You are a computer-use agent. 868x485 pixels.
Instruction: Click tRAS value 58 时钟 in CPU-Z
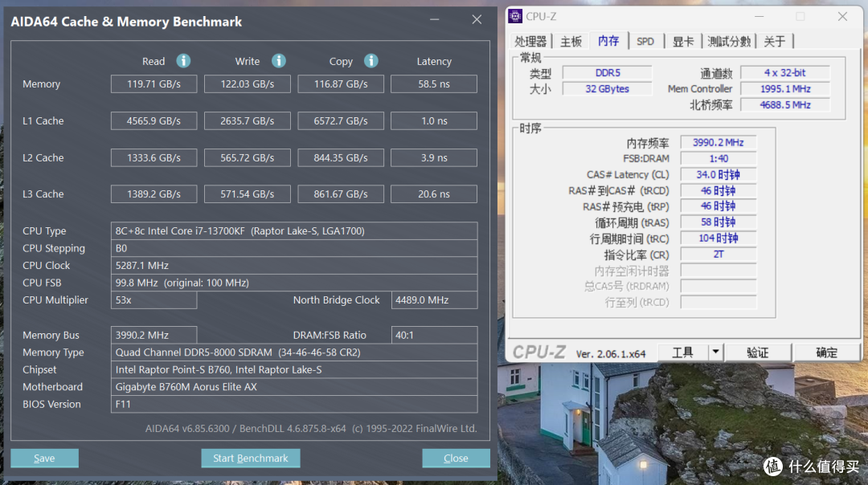[x=718, y=222]
